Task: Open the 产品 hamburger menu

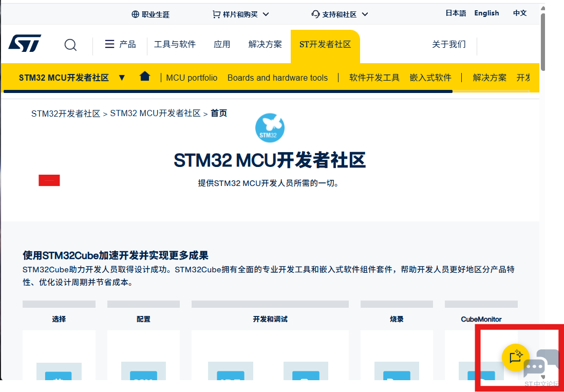Action: pos(120,44)
